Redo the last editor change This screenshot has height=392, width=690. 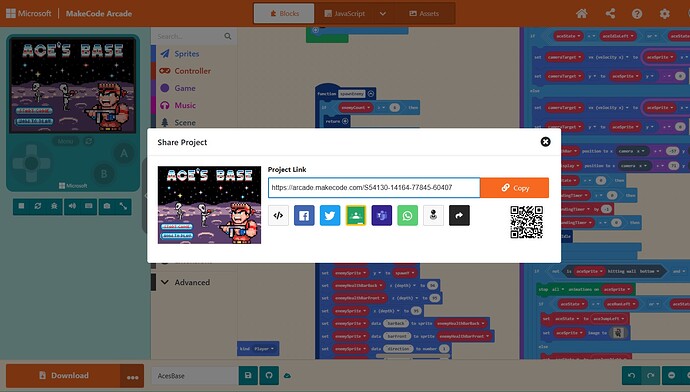(650, 375)
